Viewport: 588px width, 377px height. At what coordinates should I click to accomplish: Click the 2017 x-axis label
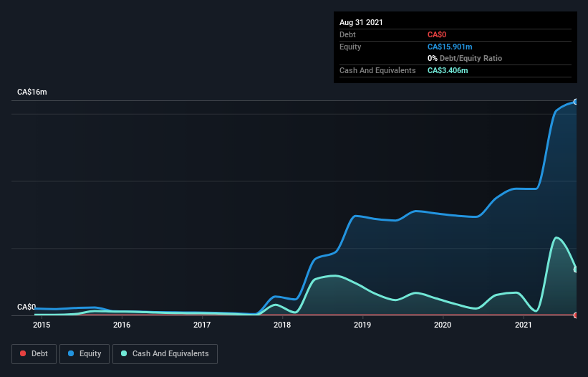pyautogui.click(x=202, y=325)
